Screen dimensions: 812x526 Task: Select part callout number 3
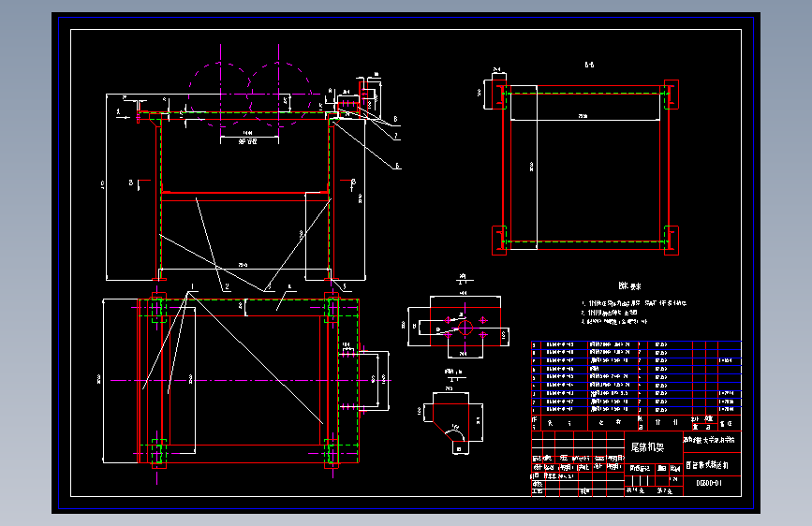coord(269,286)
